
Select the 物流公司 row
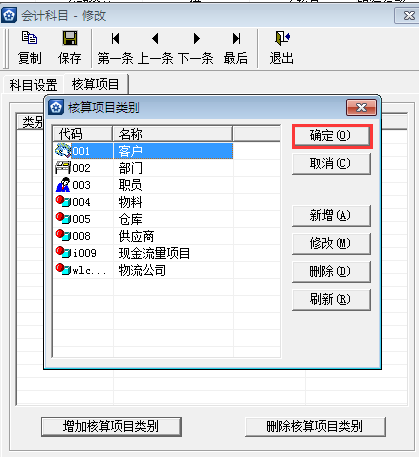(x=167, y=270)
